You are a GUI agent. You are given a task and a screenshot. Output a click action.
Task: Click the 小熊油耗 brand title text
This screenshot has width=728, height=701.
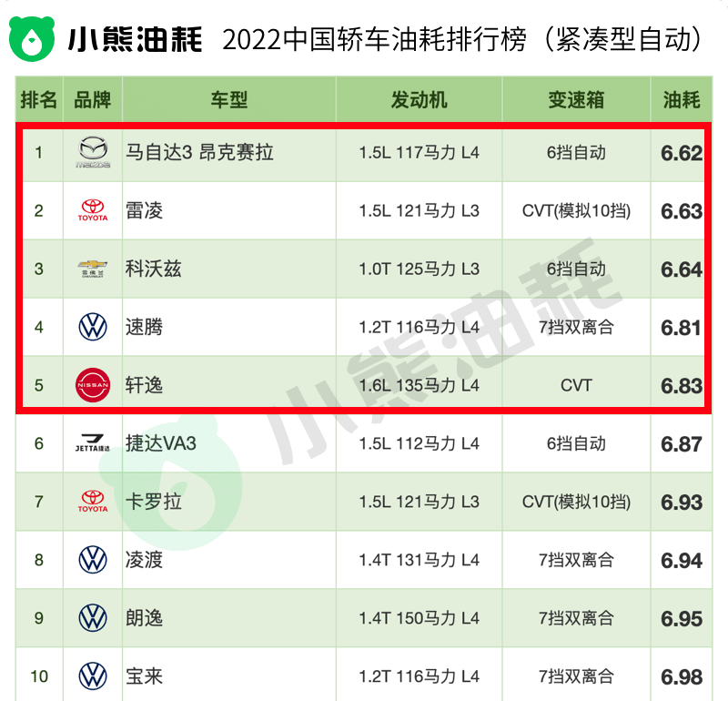click(135, 39)
